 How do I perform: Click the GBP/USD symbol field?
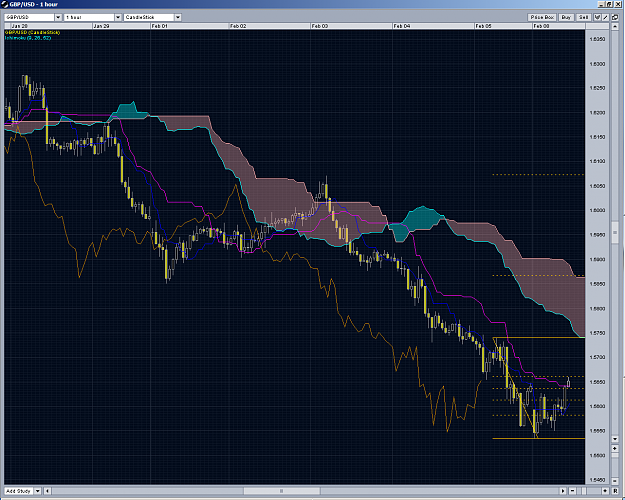[x=29, y=17]
